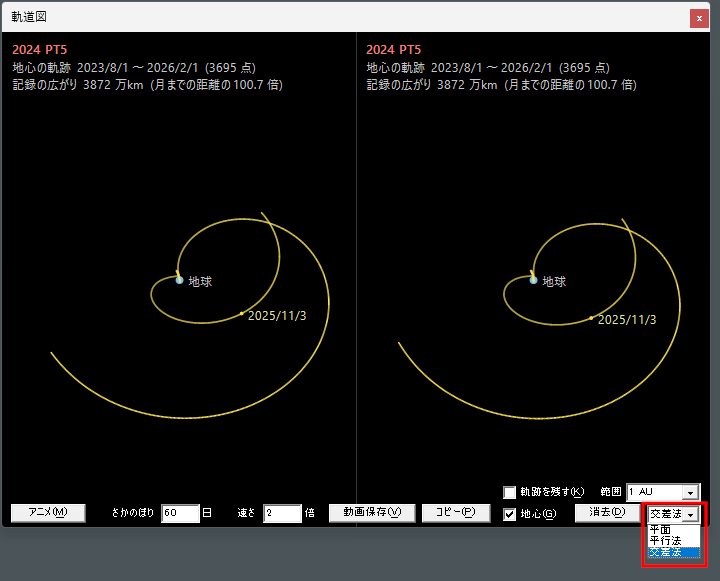Click the 地球 label in right pane

554,282
